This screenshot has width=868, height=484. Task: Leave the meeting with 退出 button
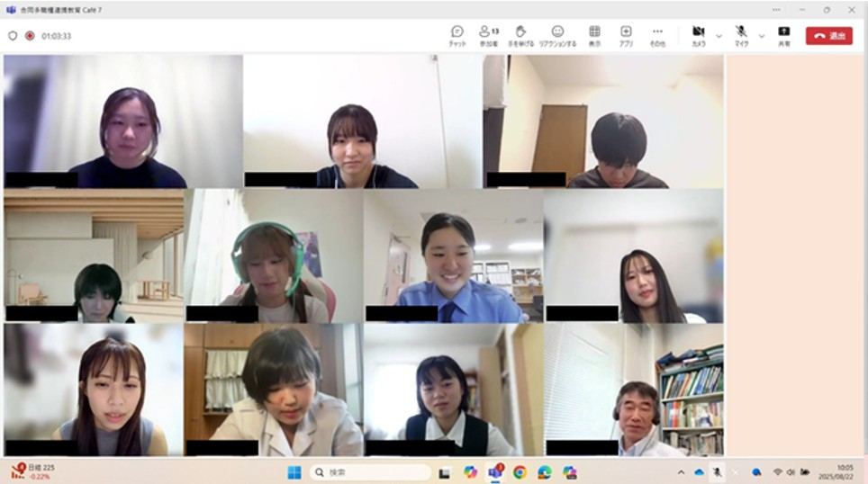(x=828, y=36)
